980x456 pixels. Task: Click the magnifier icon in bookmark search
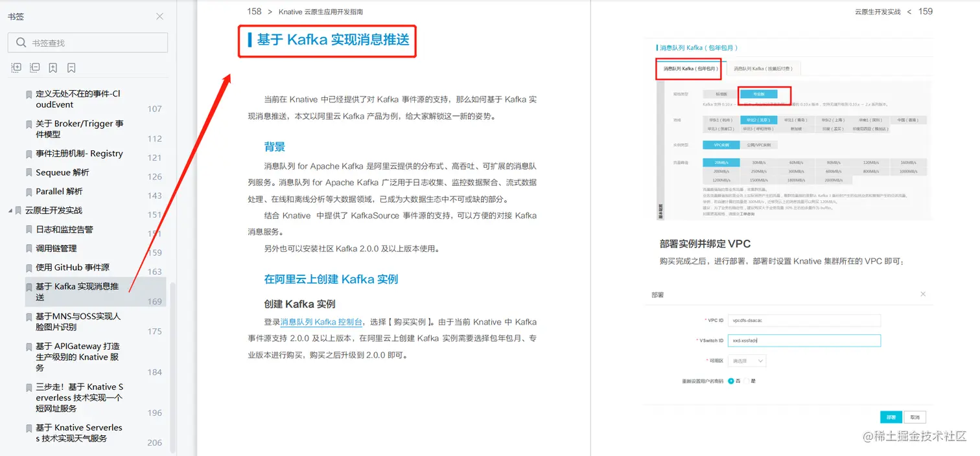point(21,43)
